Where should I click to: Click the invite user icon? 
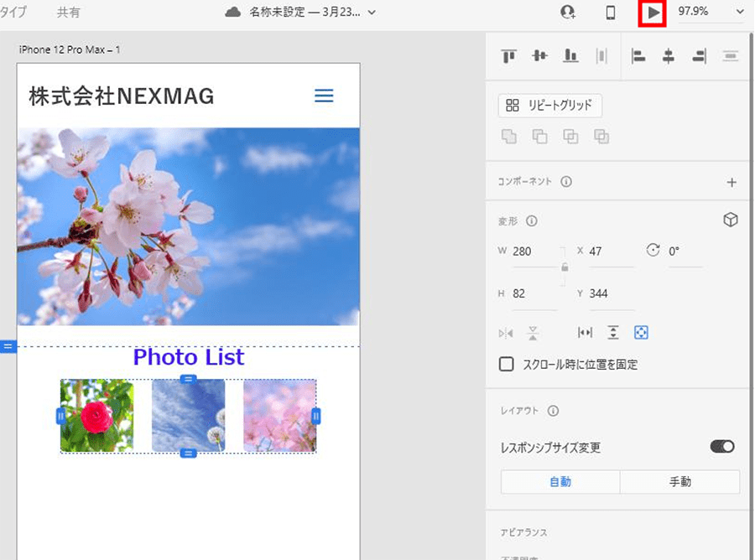(568, 12)
